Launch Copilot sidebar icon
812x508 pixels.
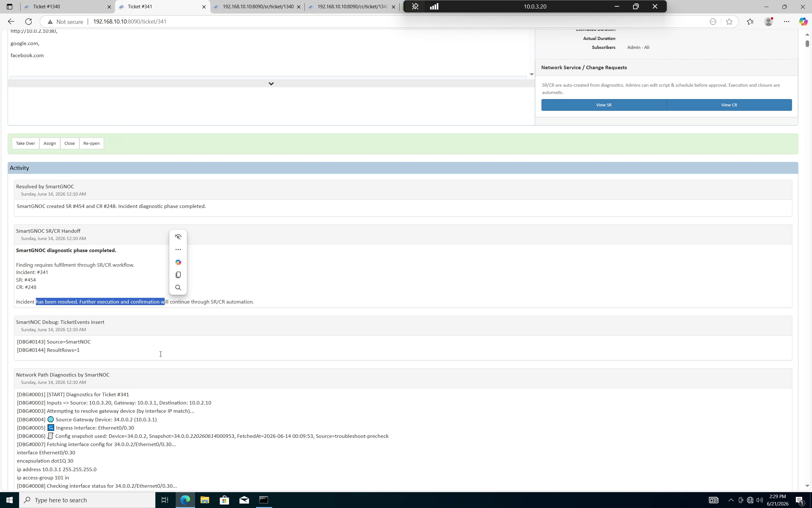(x=803, y=22)
